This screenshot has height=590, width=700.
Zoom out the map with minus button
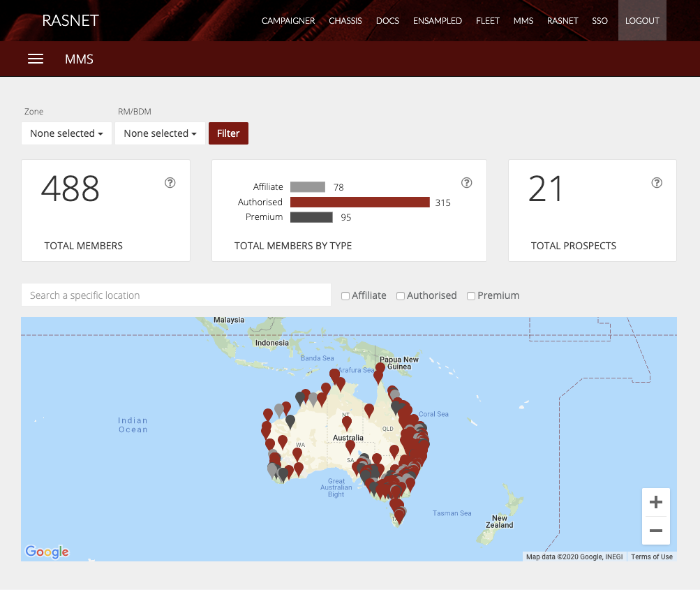pyautogui.click(x=656, y=531)
